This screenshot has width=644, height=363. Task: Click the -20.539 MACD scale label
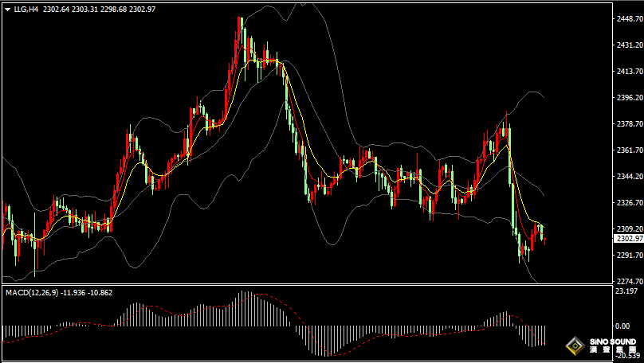[625, 357]
